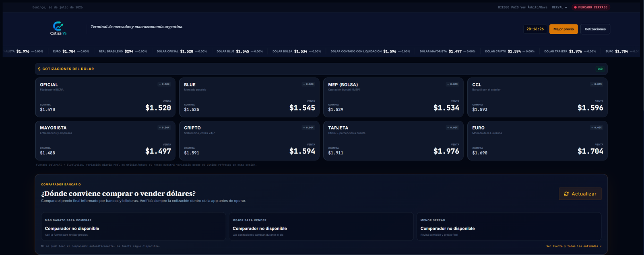The height and width of the screenshot is (255, 644).
Task: Click the dollar sign icon beside Cotizaciones del Dólar
Action: coord(39,69)
